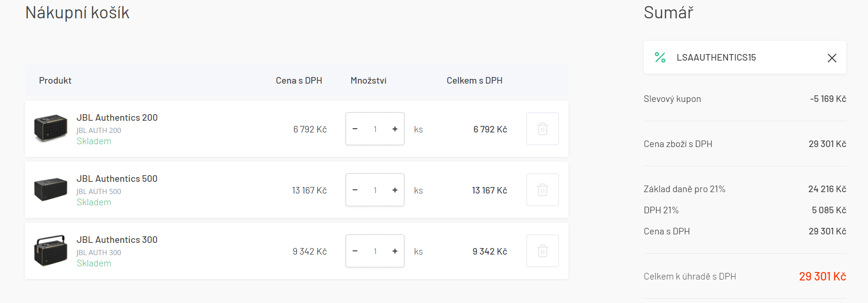Viewport: 868px width, 303px height.
Task: Decrease quantity of JBL Authentics 200
Action: [355, 129]
